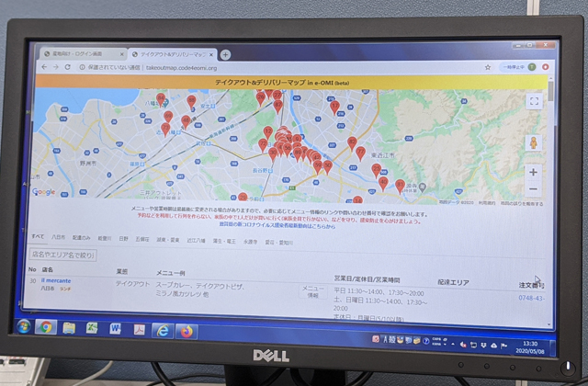Launch Internet Explorer from the taskbar
588x386 pixels.
click(x=163, y=329)
